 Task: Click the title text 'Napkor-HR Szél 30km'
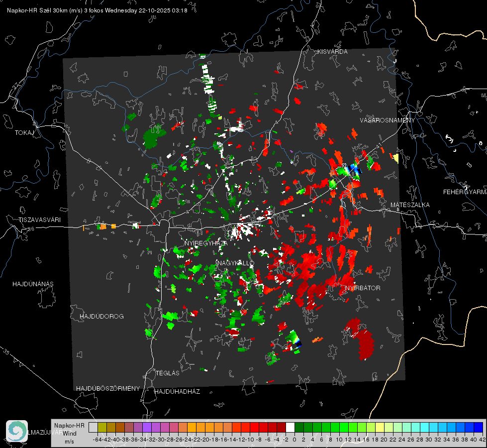point(38,10)
